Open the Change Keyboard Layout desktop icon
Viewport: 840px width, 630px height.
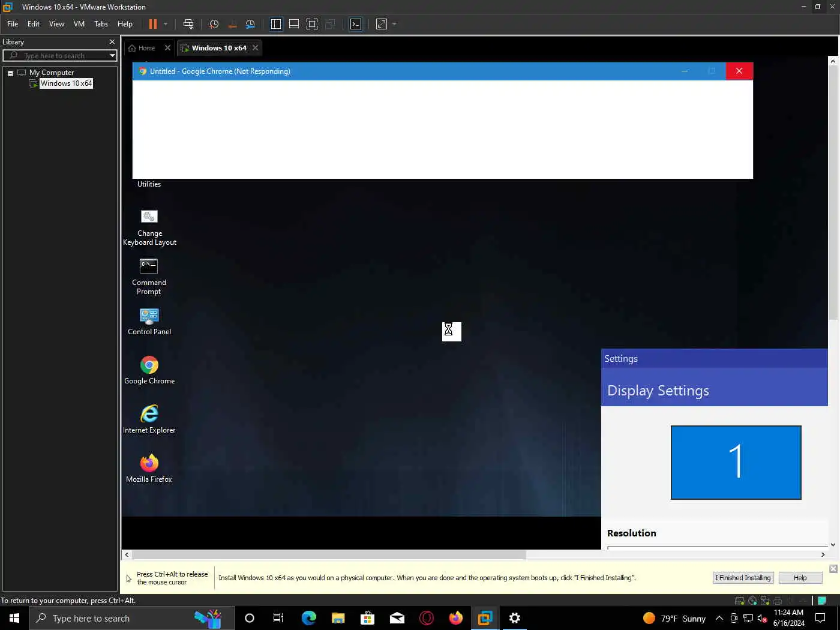tap(149, 227)
